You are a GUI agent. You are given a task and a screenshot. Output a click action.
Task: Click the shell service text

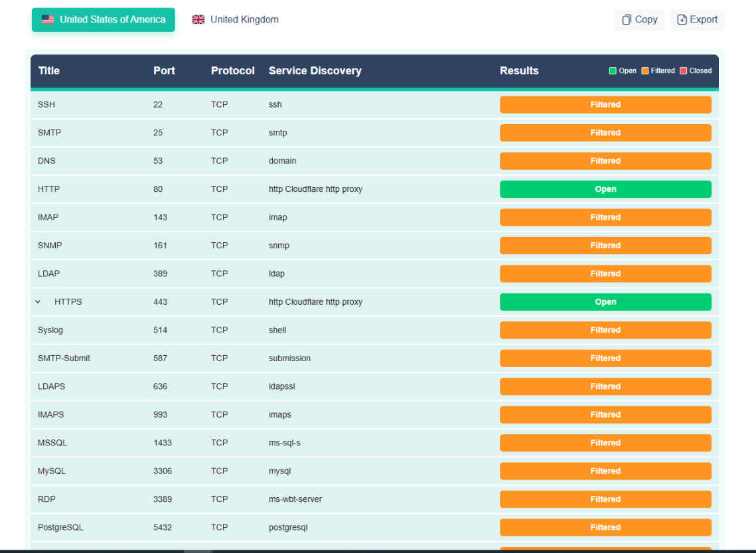click(x=277, y=330)
